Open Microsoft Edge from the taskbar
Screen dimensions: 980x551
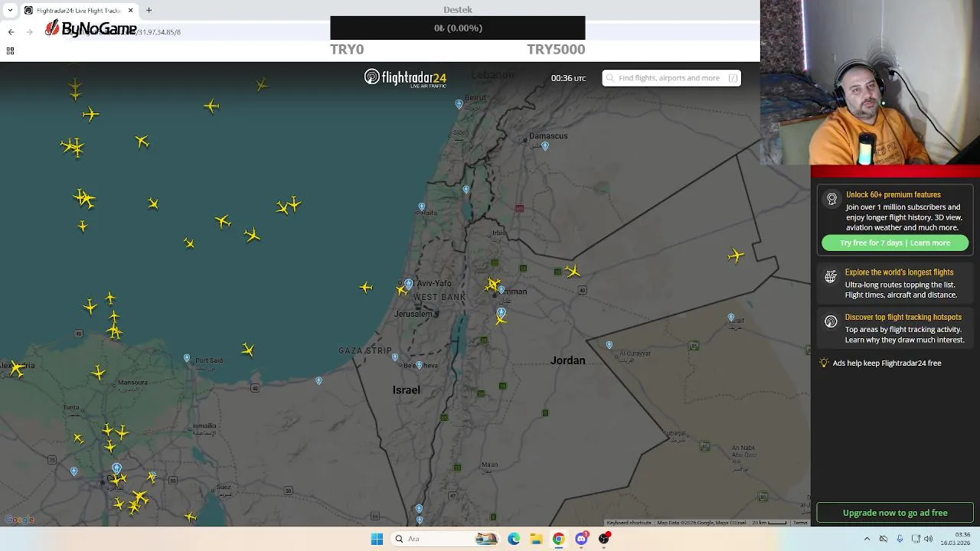(514, 539)
